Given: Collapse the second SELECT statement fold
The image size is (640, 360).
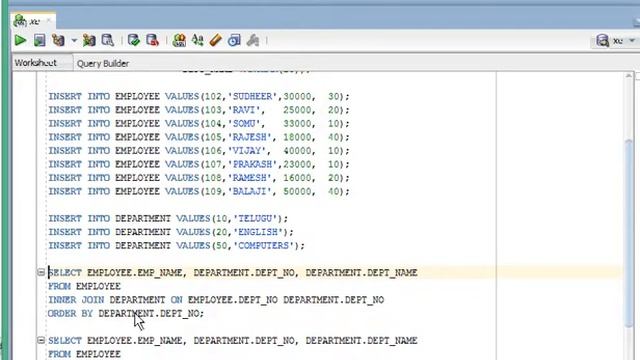Looking at the screenshot, I should coord(41,340).
